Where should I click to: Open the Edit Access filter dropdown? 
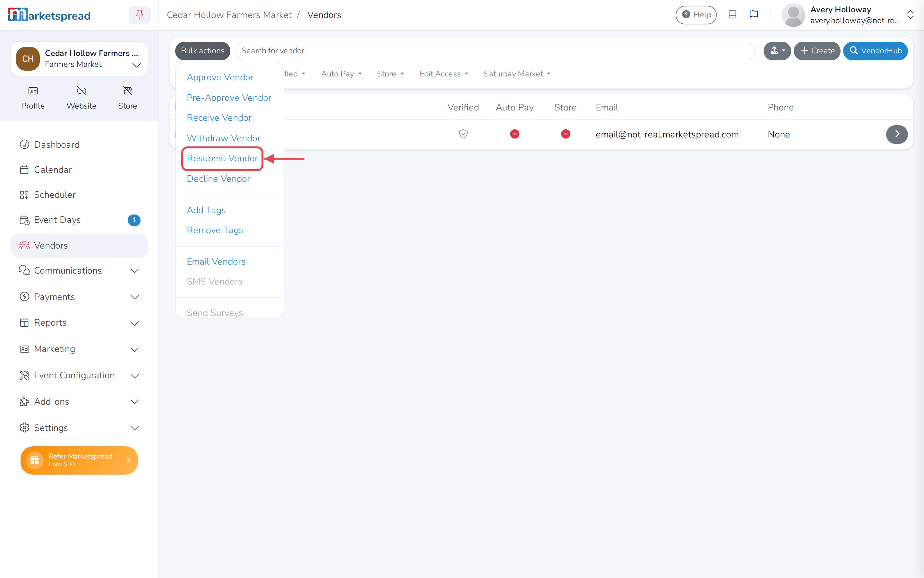[444, 74]
